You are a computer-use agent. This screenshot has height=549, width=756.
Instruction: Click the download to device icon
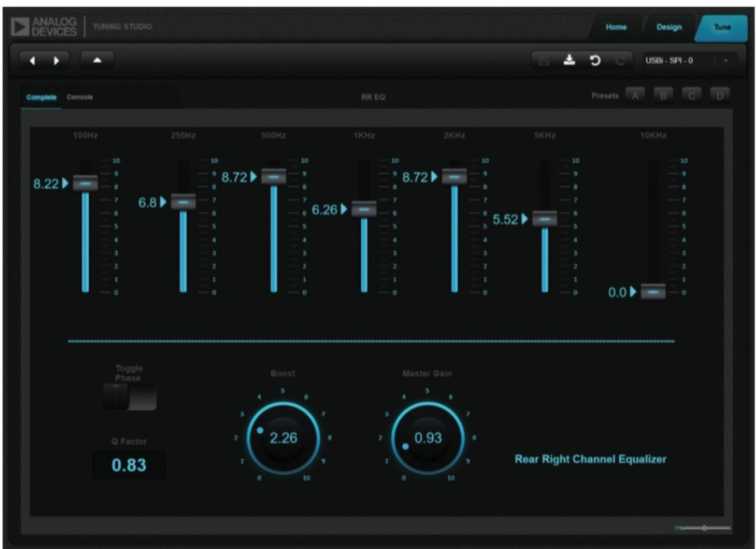(x=569, y=60)
